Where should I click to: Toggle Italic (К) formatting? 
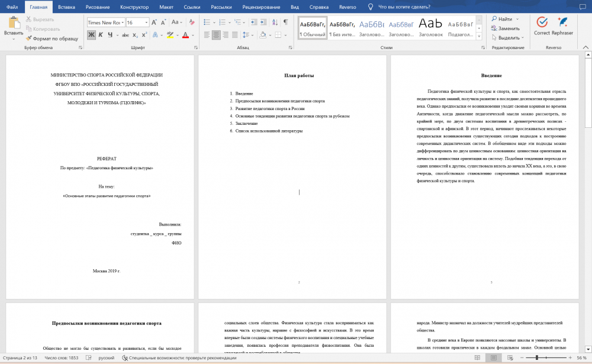tap(101, 35)
